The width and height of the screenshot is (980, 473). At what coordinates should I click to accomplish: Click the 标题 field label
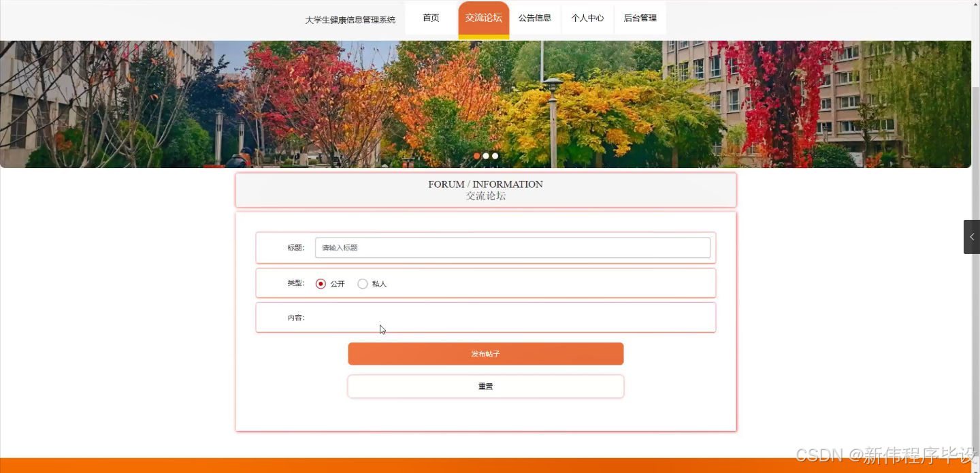295,247
